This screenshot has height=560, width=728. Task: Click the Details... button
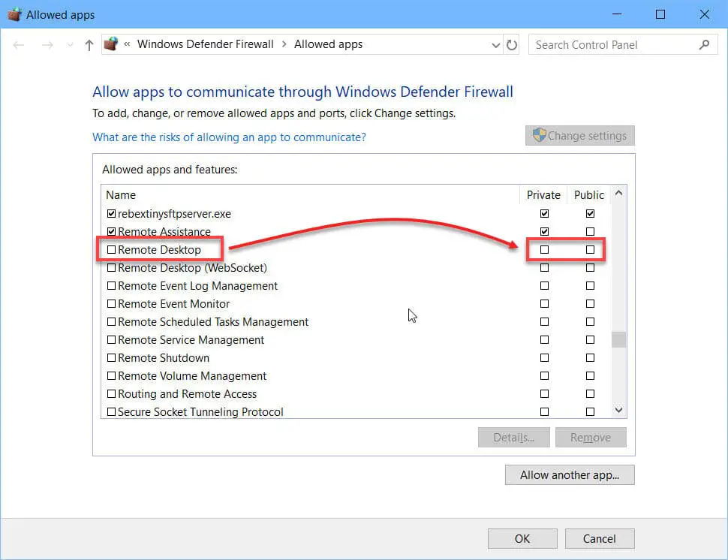(513, 438)
